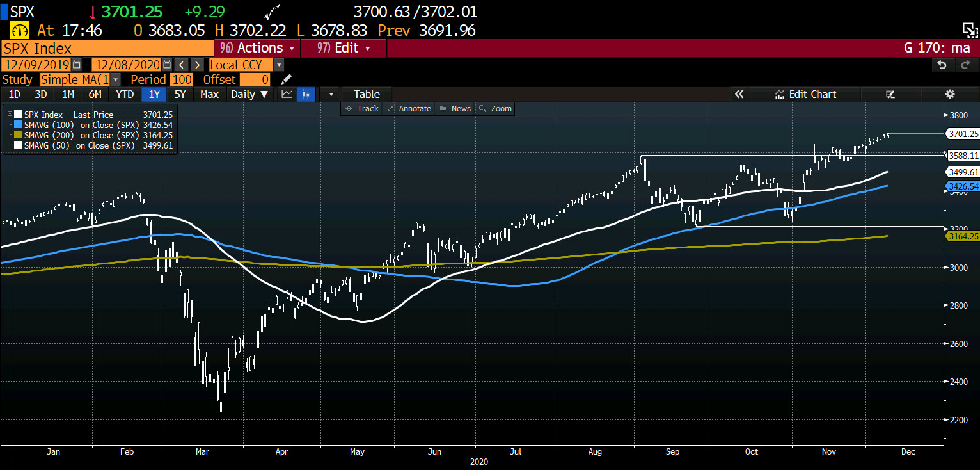This screenshot has width=980, height=470.
Task: Select the candlestick chart type icon
Action: (306, 94)
